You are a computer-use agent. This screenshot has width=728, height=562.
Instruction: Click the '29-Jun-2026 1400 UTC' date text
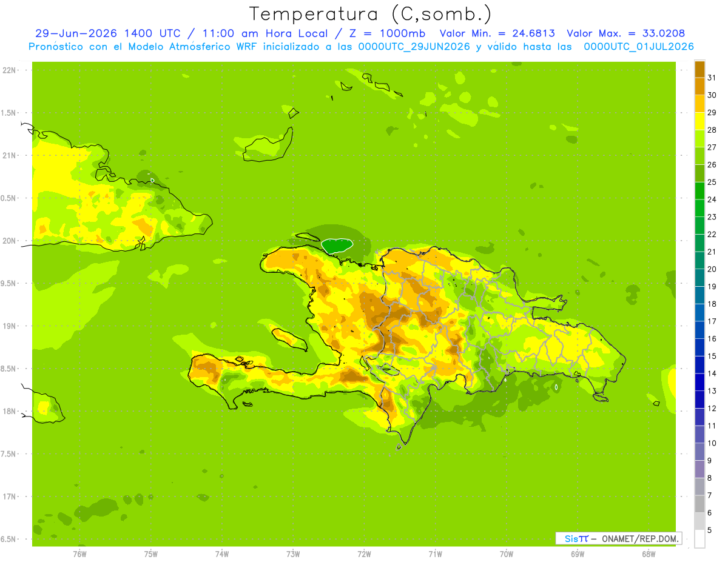(x=107, y=33)
